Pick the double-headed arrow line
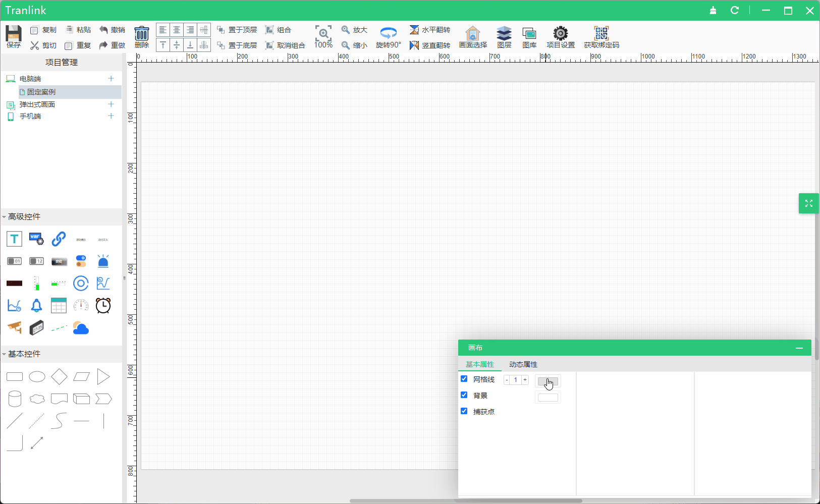The image size is (820, 504). tap(37, 443)
